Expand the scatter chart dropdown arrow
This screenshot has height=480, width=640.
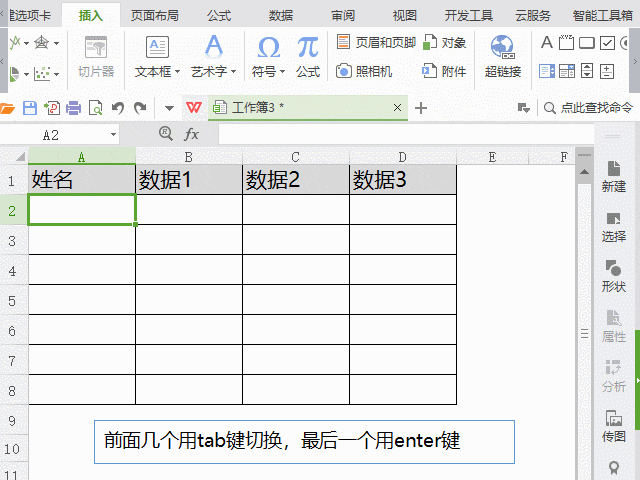coord(56,74)
